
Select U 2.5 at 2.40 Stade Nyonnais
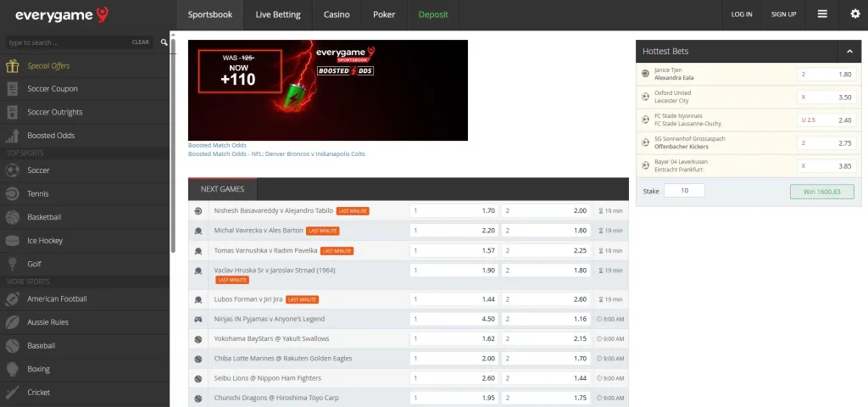tap(826, 120)
